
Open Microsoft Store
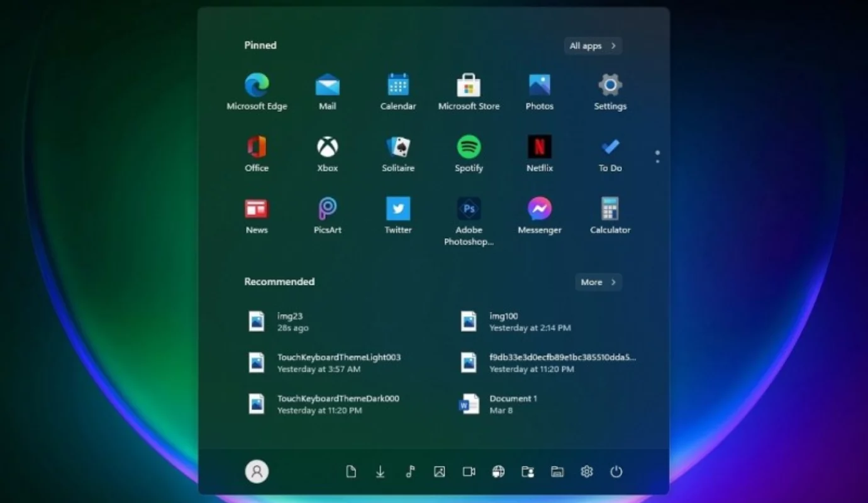(469, 92)
